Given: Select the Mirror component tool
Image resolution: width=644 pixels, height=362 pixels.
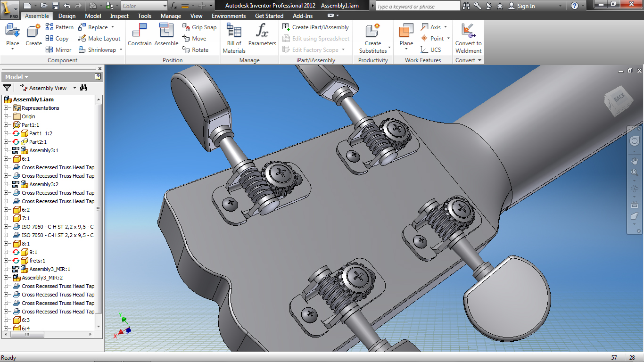Looking at the screenshot, I should [x=58, y=50].
